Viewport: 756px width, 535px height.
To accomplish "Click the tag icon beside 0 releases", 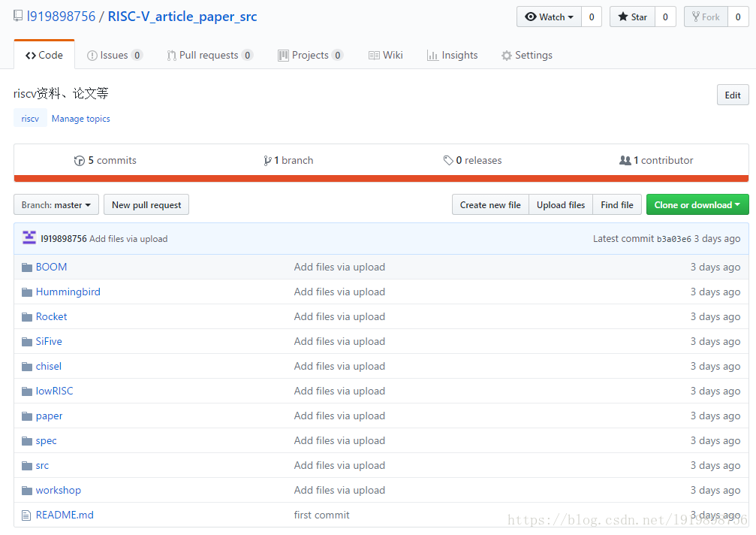I will (x=448, y=160).
